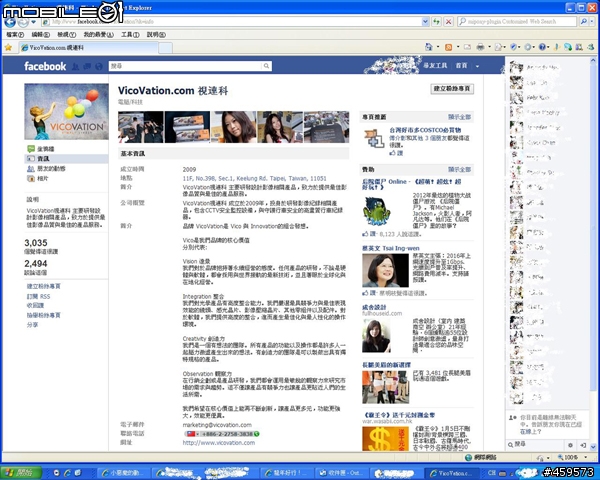Click 尋友工具 in Facebook header
This screenshot has height=480, width=600.
(x=435, y=66)
